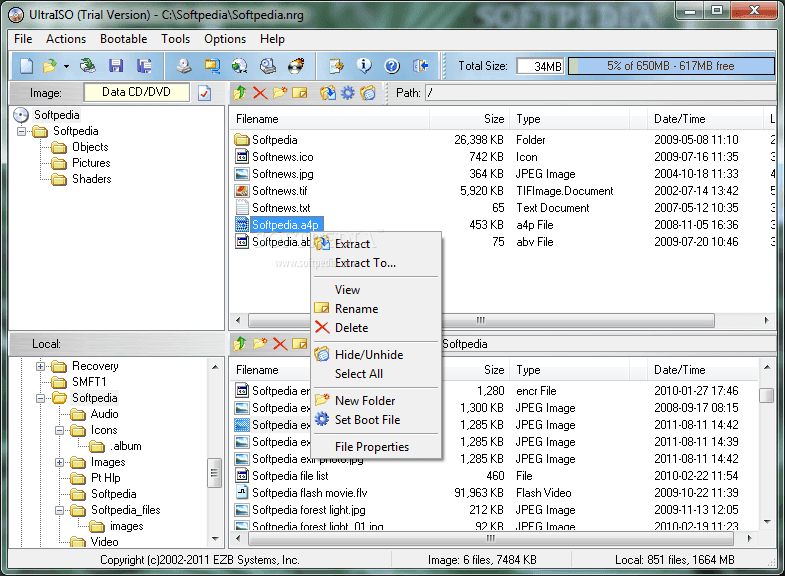This screenshot has height=576, width=785.
Task: Expand the Recovery folder in local tree
Action: 41,366
